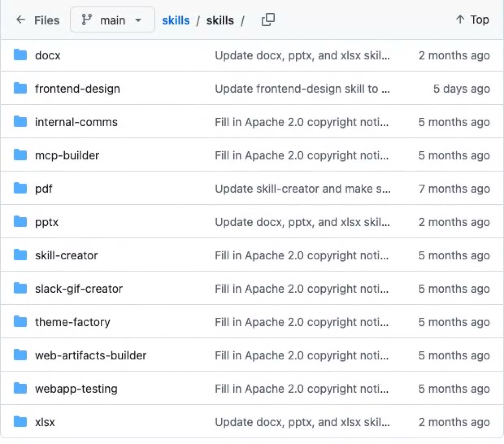Open the theme-factory folder link
The width and height of the screenshot is (504, 444).
(73, 322)
